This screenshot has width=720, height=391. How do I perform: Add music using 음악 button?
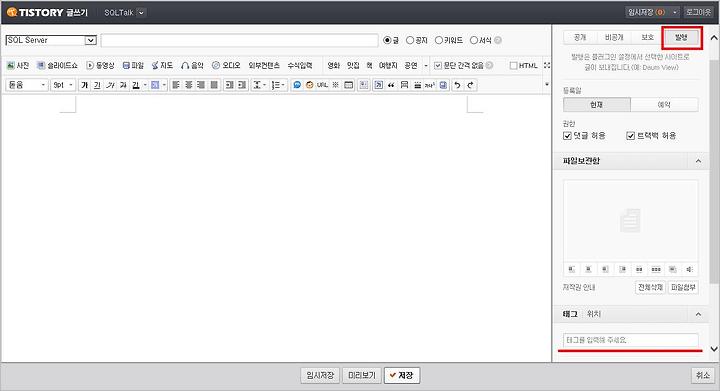point(192,66)
